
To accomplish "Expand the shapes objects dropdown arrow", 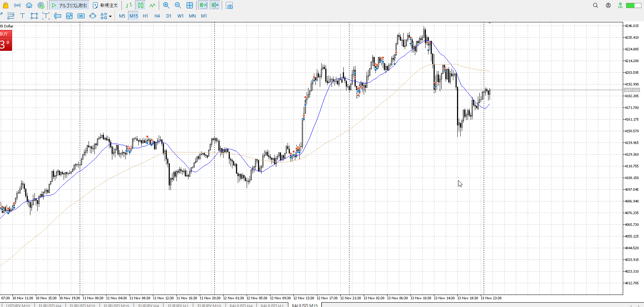I will pos(110,16).
